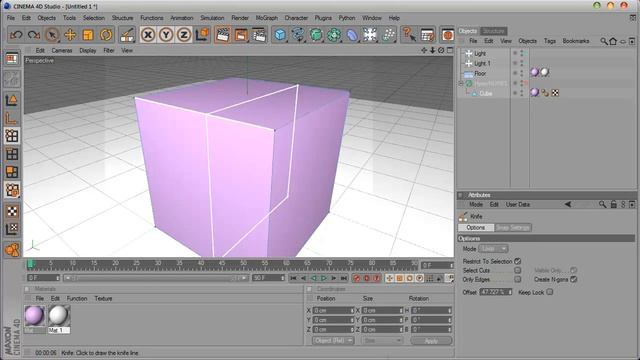This screenshot has height=360, width=640.
Task: Open the modeling array objects icon
Action: coord(334,35)
